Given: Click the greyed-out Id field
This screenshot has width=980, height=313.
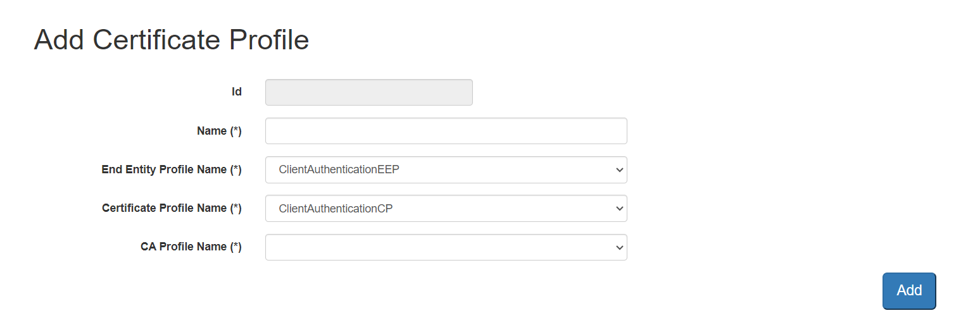Looking at the screenshot, I should click(368, 92).
